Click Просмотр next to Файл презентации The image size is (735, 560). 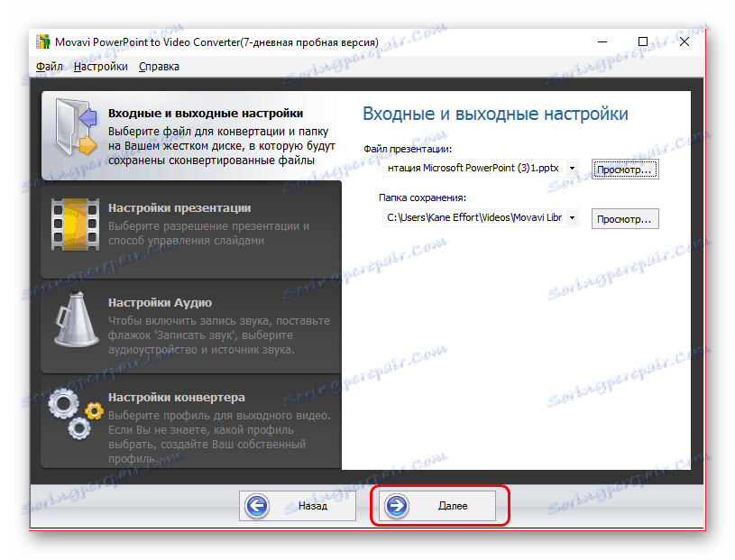pyautogui.click(x=624, y=168)
